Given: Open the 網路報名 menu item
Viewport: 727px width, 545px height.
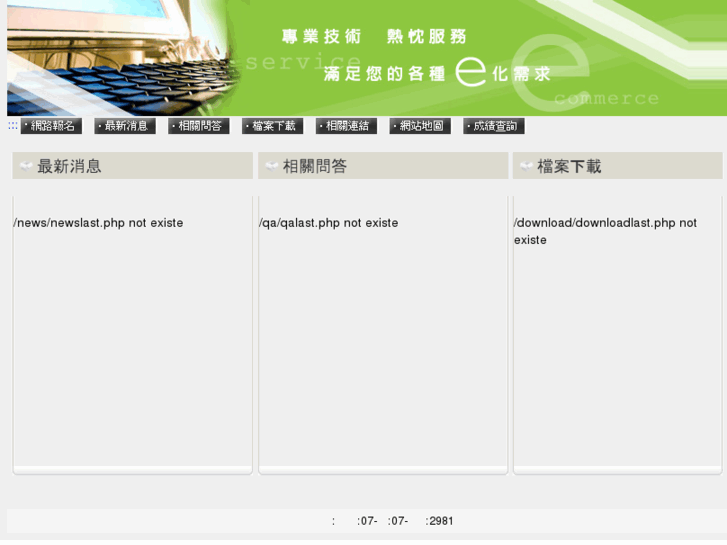Looking at the screenshot, I should [51, 126].
